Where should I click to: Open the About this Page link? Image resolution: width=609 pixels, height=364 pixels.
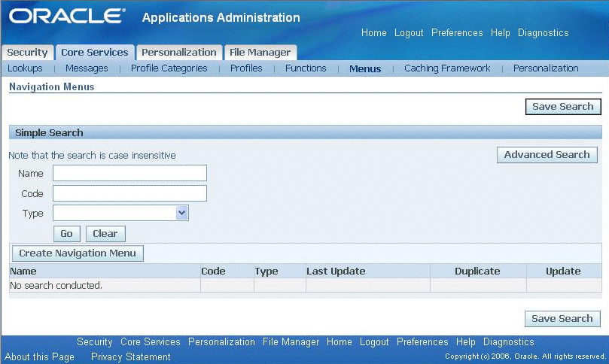coord(39,356)
